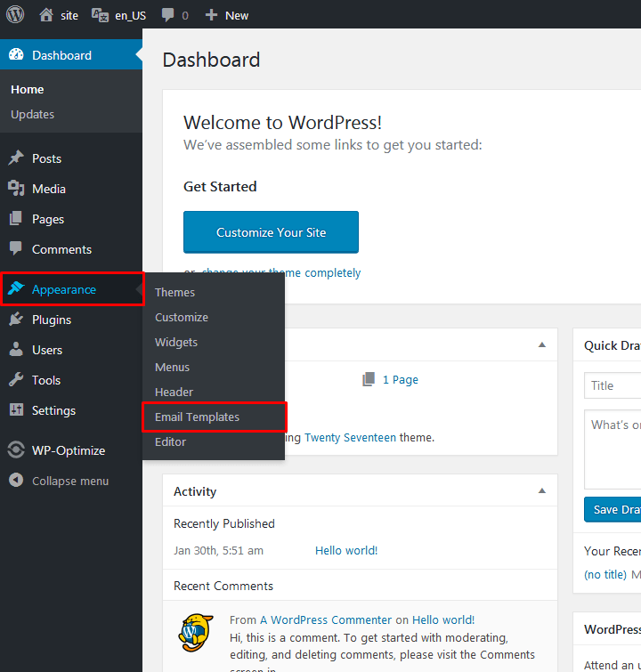
Task: Click the Posts pushpin icon
Action: (x=16, y=158)
